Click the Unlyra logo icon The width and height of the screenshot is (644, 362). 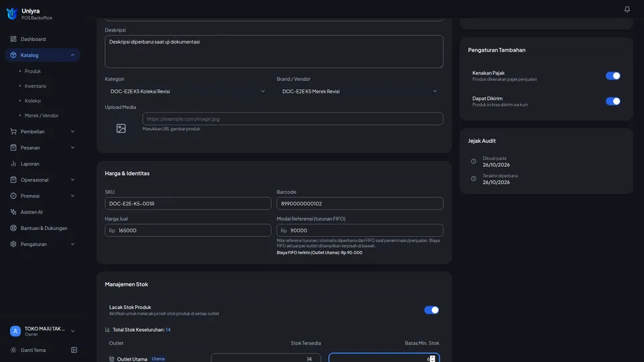click(12, 13)
